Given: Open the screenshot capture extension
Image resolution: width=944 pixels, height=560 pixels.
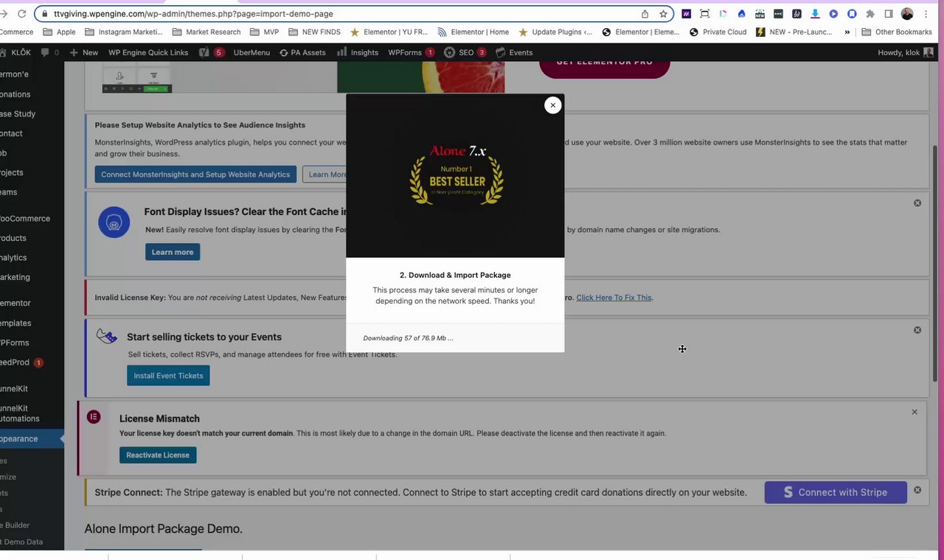Looking at the screenshot, I should (x=704, y=13).
